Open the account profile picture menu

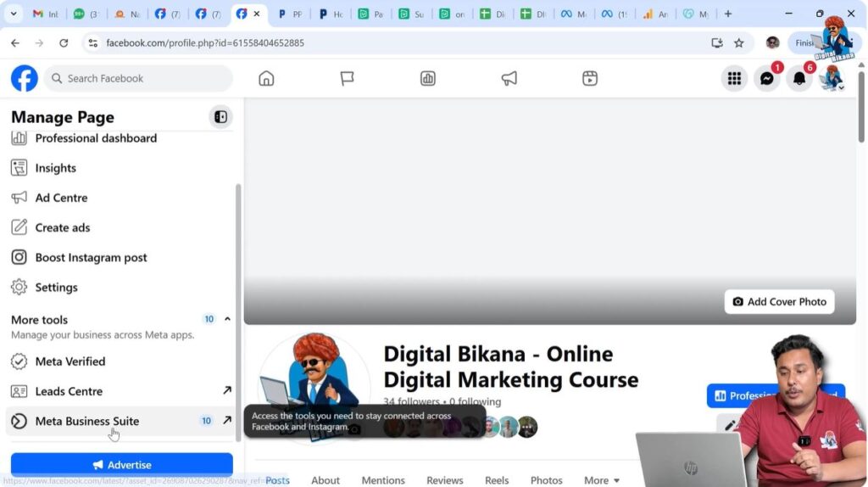pos(832,79)
